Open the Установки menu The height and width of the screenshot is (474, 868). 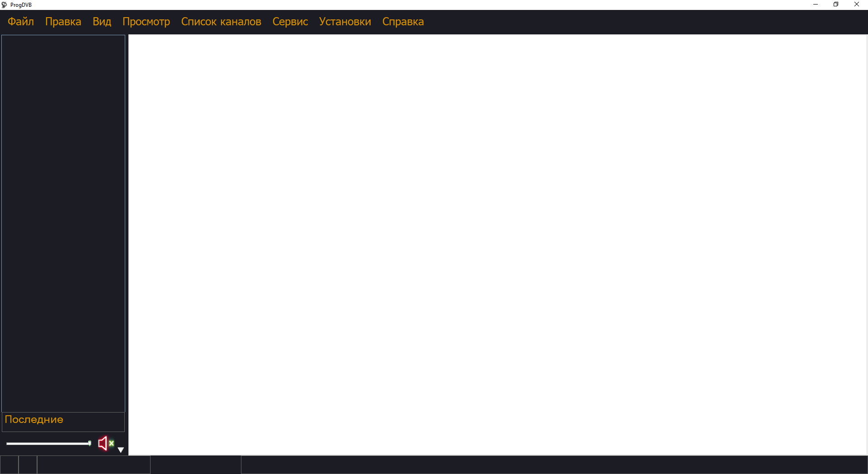tap(345, 22)
